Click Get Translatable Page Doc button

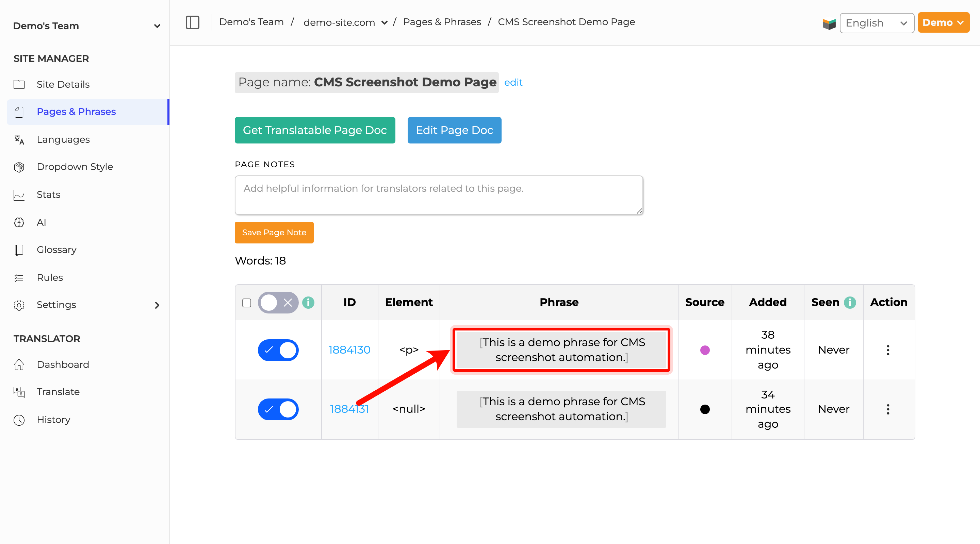click(x=315, y=131)
